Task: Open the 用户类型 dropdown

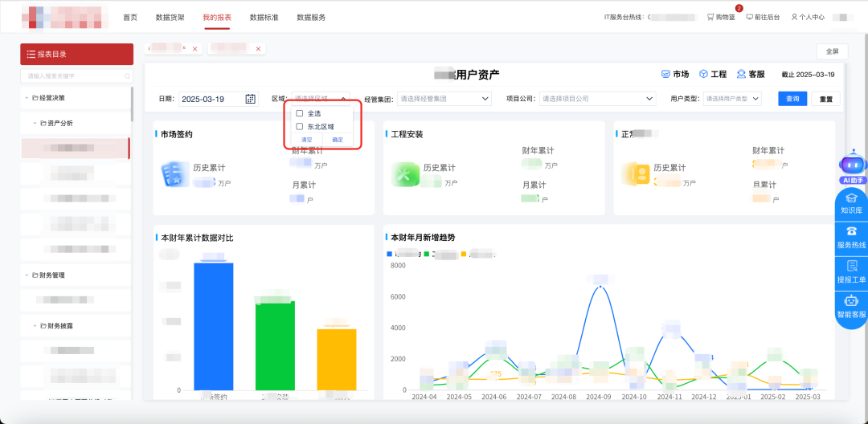Action: (732, 99)
